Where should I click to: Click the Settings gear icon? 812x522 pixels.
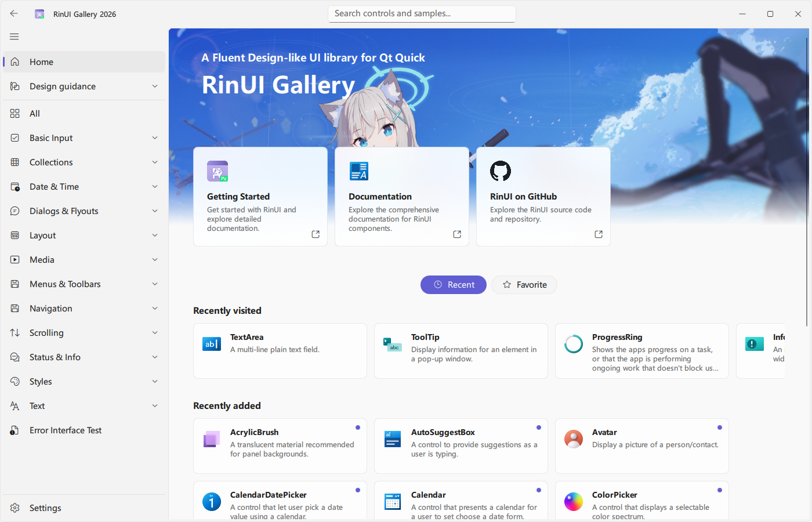[15, 508]
